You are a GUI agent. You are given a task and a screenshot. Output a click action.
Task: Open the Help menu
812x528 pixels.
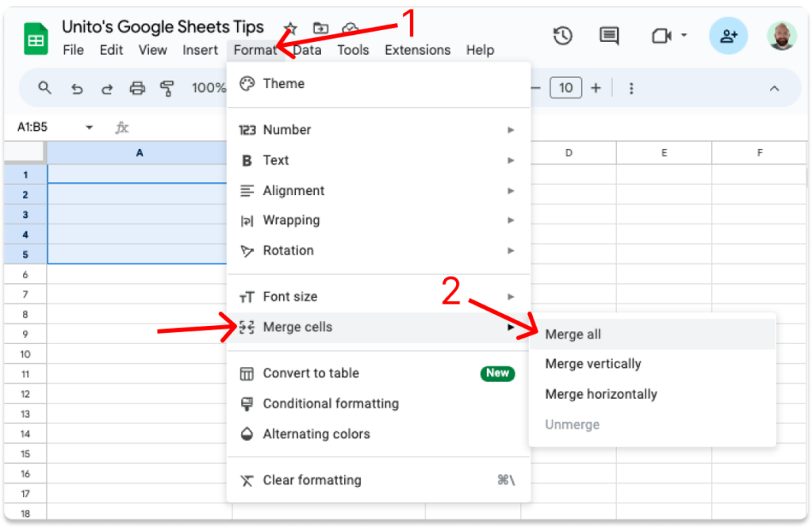(480, 49)
